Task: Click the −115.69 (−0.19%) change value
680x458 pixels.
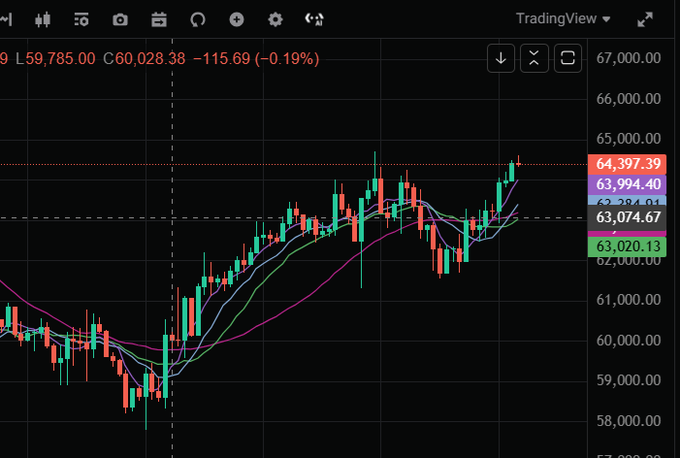Action: (256, 59)
